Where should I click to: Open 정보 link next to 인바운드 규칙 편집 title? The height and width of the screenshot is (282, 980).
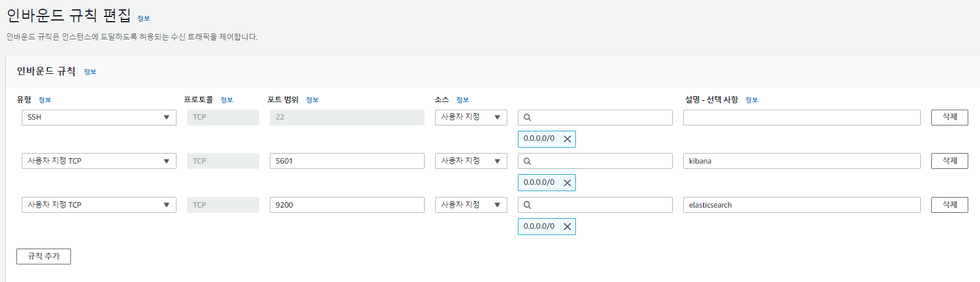[144, 19]
